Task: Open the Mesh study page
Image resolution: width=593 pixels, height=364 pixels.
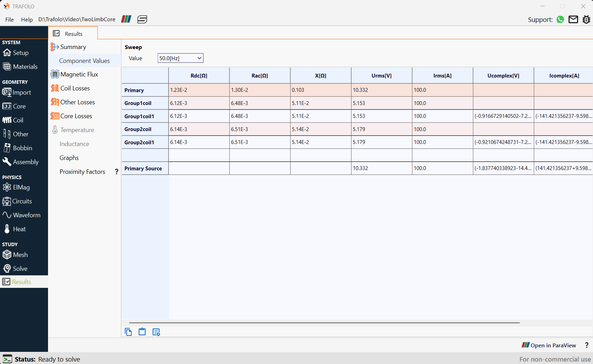Action: pyautogui.click(x=15, y=255)
